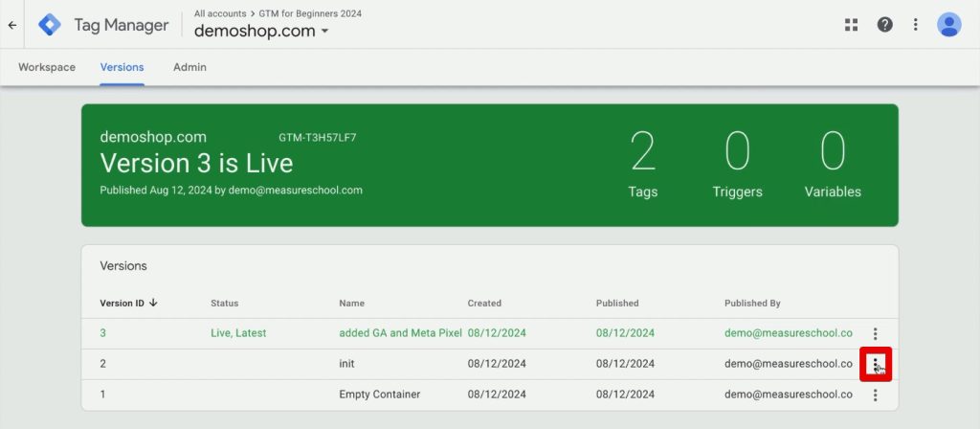Click the back arrow icon
Image resolution: width=980 pixels, height=429 pixels.
click(11, 25)
